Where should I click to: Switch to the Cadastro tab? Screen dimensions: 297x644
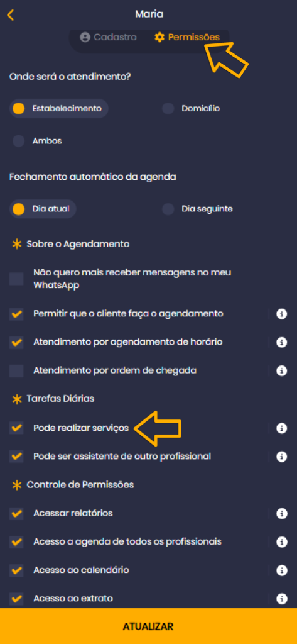[108, 37]
